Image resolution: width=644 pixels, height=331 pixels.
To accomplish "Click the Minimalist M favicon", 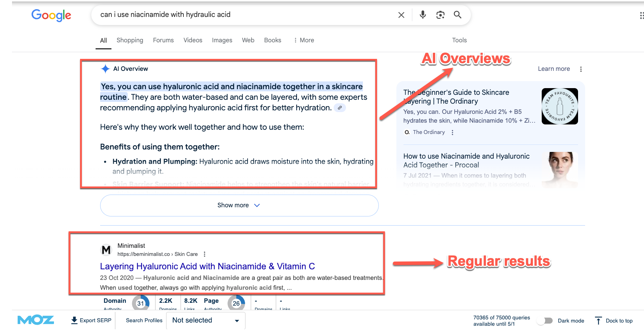I will (x=106, y=250).
